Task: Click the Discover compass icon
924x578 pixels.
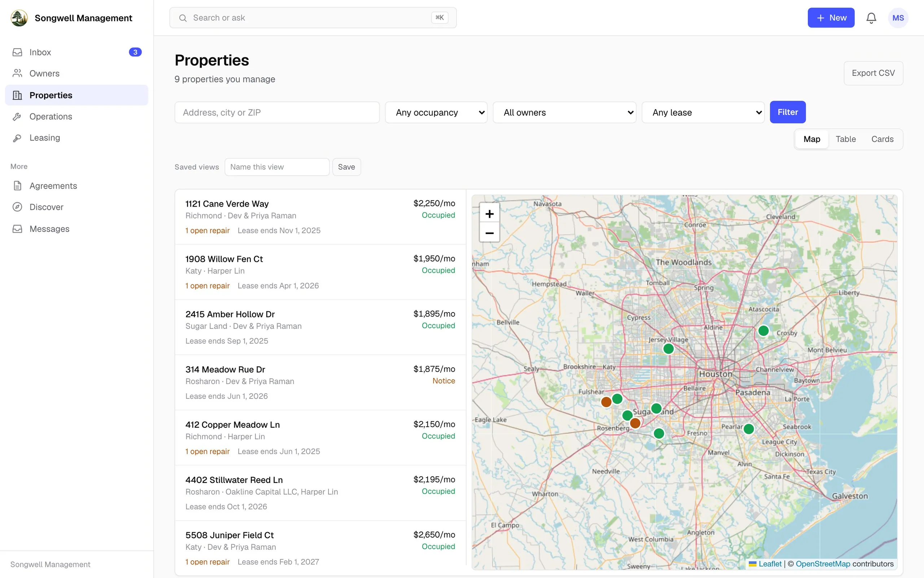Action: [x=18, y=207]
